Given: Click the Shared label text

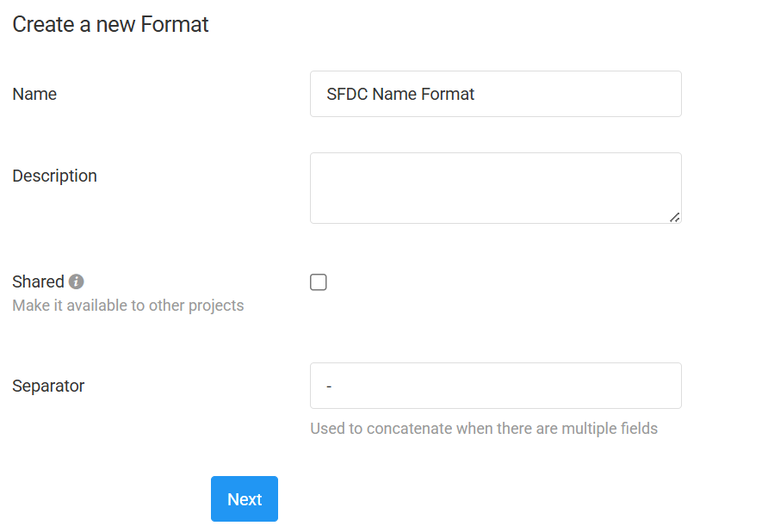Looking at the screenshot, I should 38,281.
